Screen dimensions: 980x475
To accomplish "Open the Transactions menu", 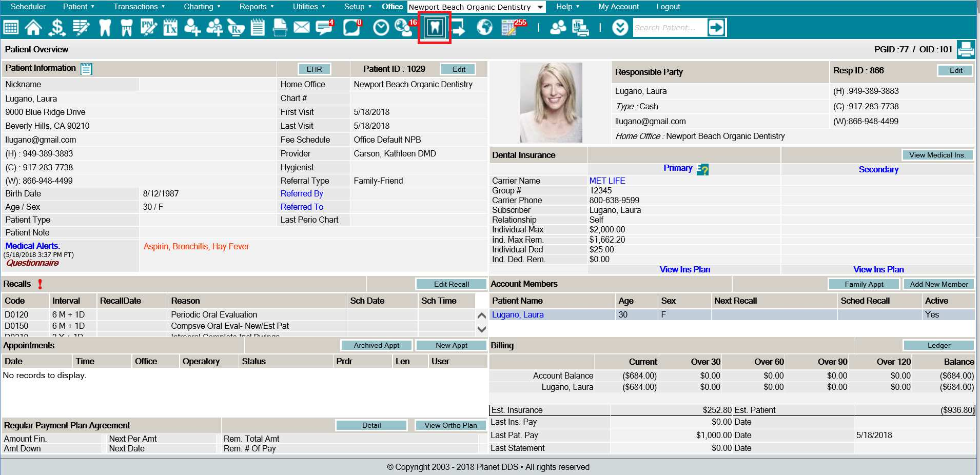I will 139,7.
